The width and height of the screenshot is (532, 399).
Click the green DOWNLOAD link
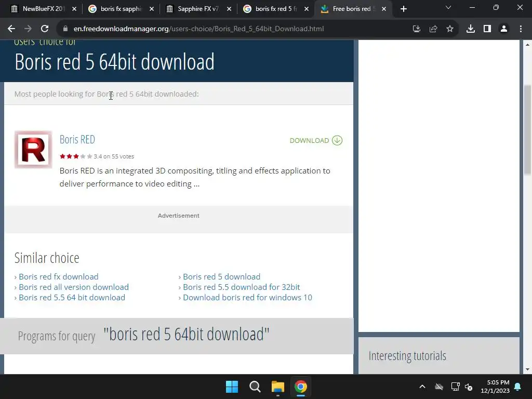(x=309, y=140)
